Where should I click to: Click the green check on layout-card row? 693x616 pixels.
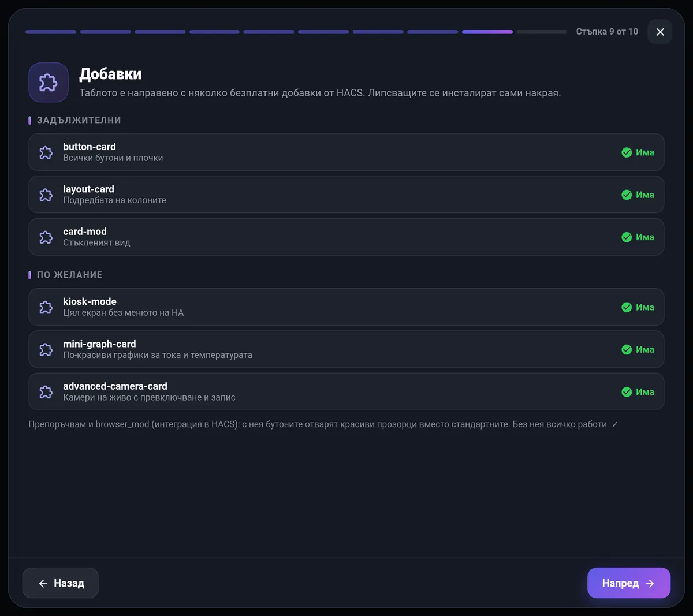click(x=627, y=195)
